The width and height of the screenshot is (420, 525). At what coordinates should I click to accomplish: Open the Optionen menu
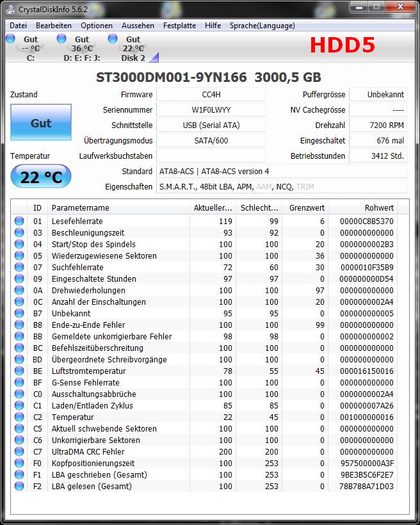97,26
